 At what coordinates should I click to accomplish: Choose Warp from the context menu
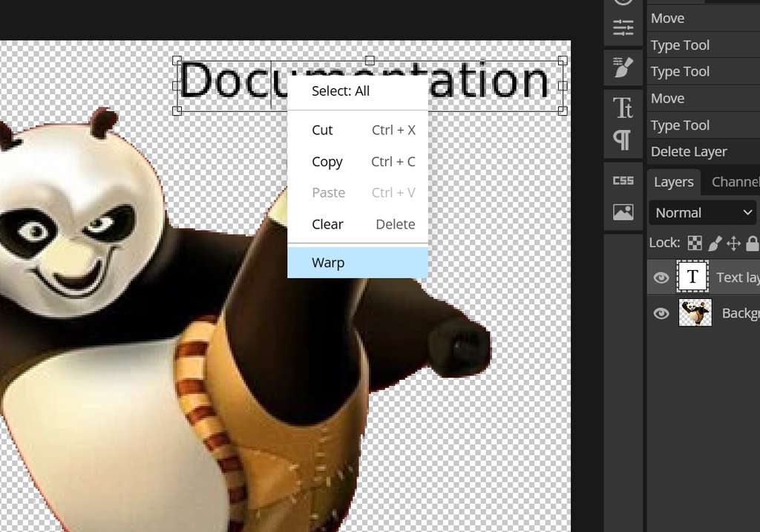[x=358, y=263]
